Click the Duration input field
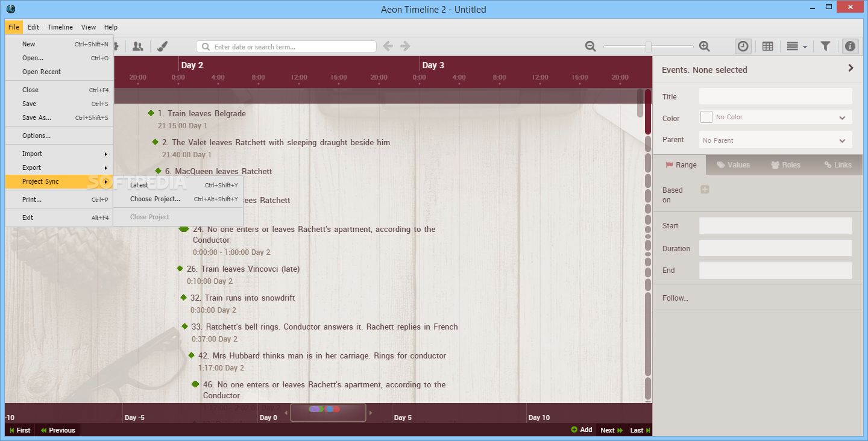Screen dimensions: 868x441 (776, 248)
